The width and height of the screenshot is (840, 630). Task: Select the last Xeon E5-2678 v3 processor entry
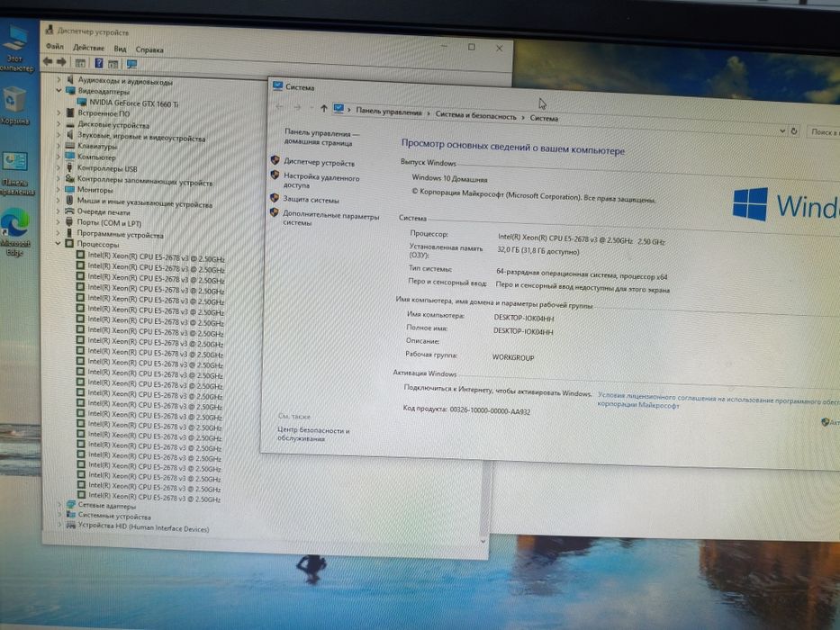154,497
